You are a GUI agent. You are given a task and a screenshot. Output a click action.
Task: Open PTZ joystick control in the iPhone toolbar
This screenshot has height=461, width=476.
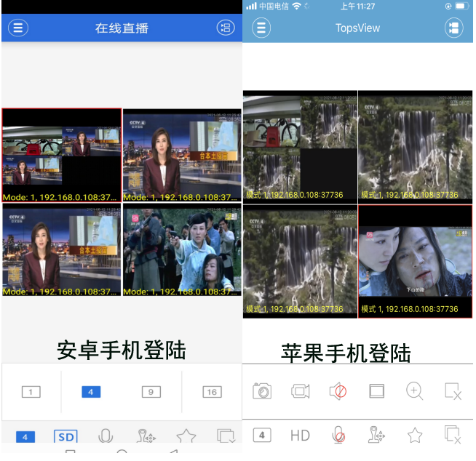[376, 435]
